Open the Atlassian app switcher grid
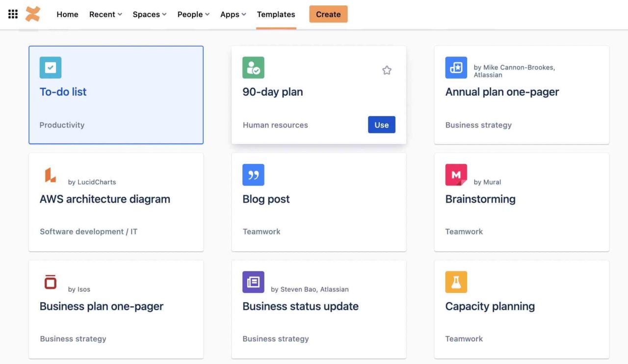The height and width of the screenshot is (364, 628). (x=12, y=14)
